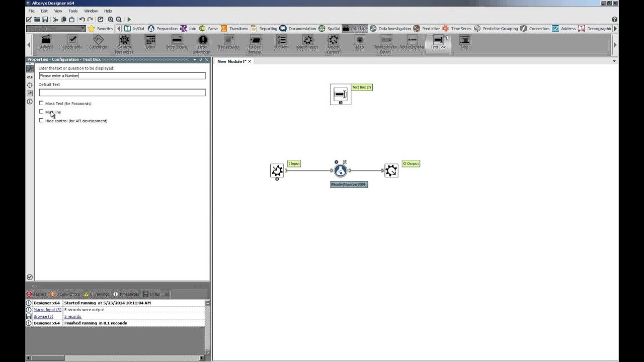Screen dimensions: 644x362
Task: Switch to the Predictive tool category
Action: 427,29
